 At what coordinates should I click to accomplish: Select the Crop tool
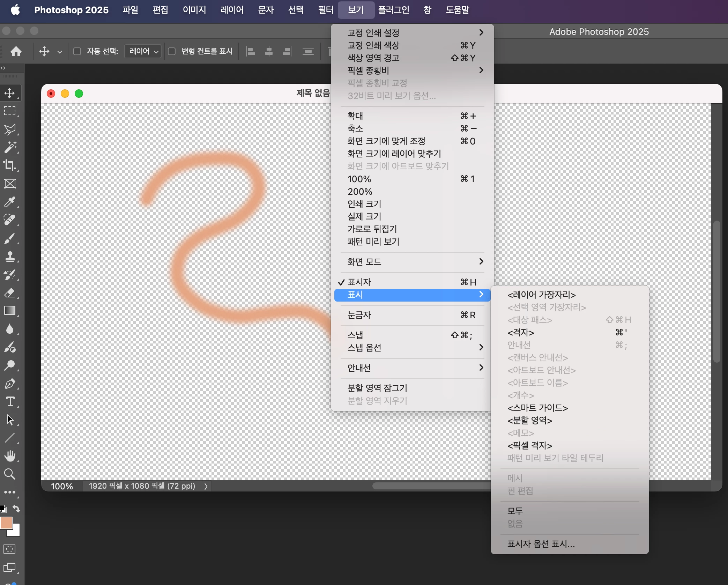(10, 165)
